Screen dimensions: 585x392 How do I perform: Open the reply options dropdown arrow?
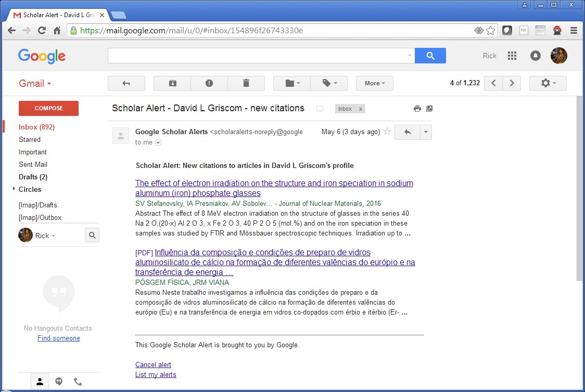(x=426, y=132)
